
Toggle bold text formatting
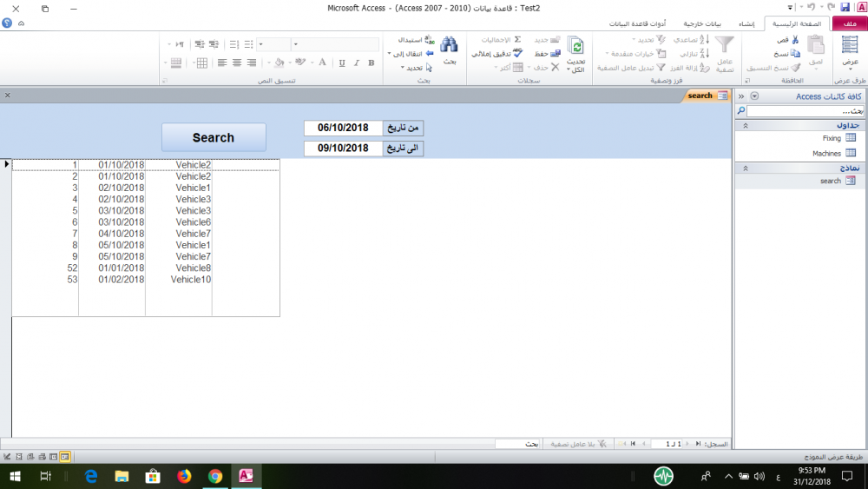pos(370,63)
